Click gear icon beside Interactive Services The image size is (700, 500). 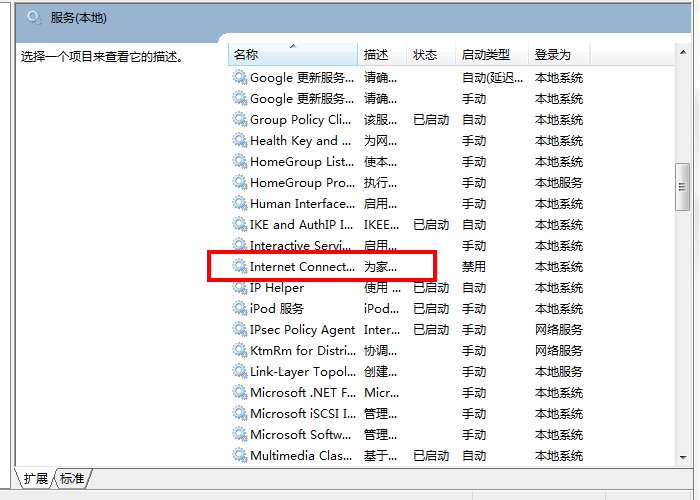240,245
